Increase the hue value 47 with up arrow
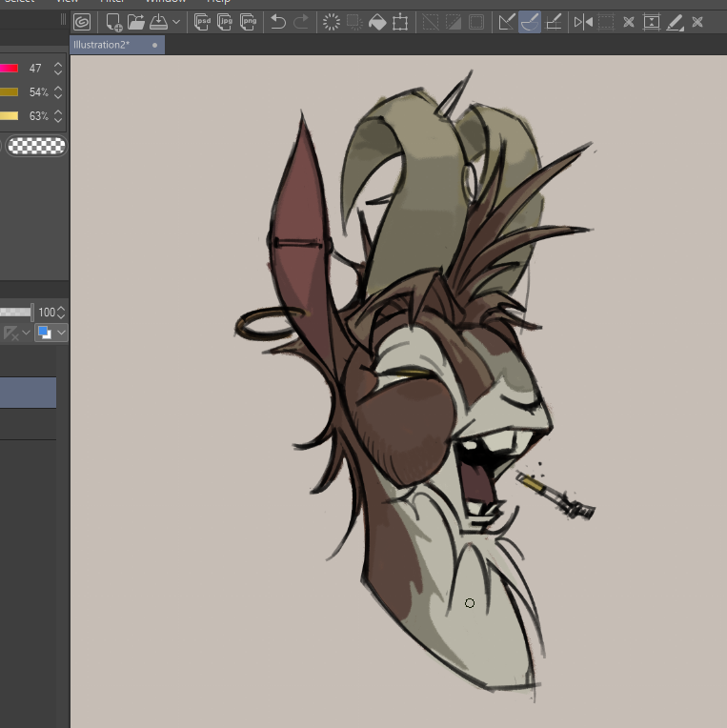This screenshot has width=727, height=728. [x=58, y=65]
